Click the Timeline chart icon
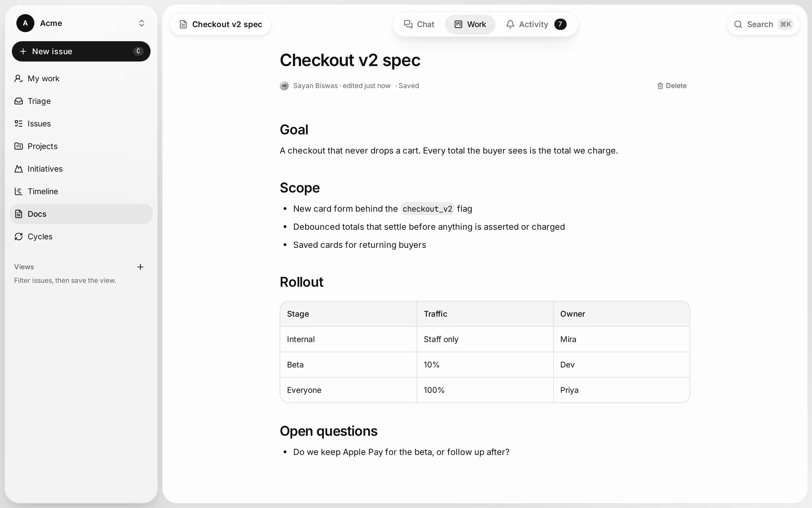The height and width of the screenshot is (508, 812). pos(19,191)
